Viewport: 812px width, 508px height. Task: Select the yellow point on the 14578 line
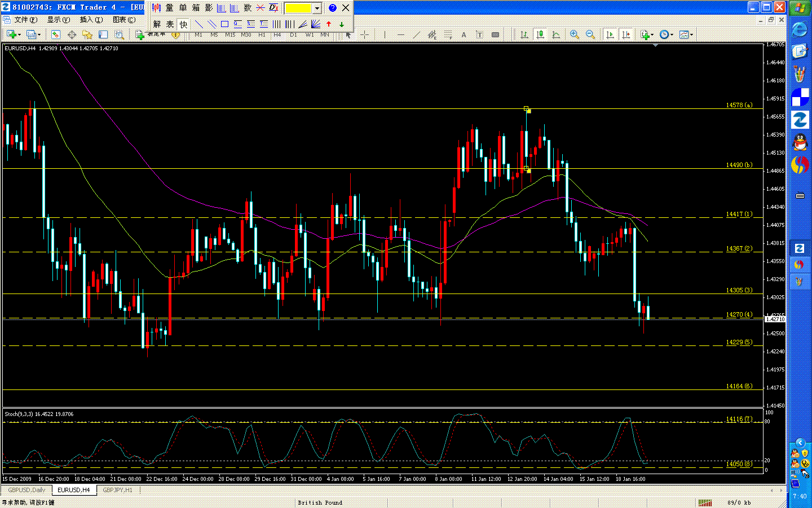pyautogui.click(x=526, y=108)
